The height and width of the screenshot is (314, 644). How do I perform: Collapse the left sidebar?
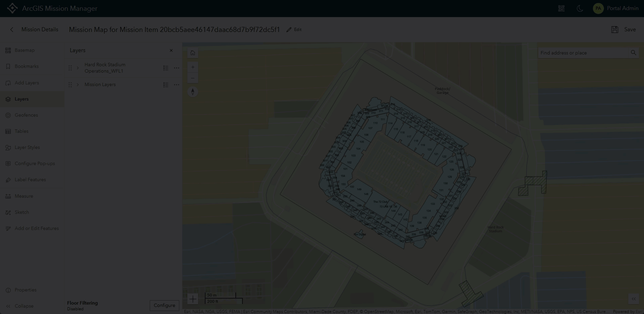24,306
